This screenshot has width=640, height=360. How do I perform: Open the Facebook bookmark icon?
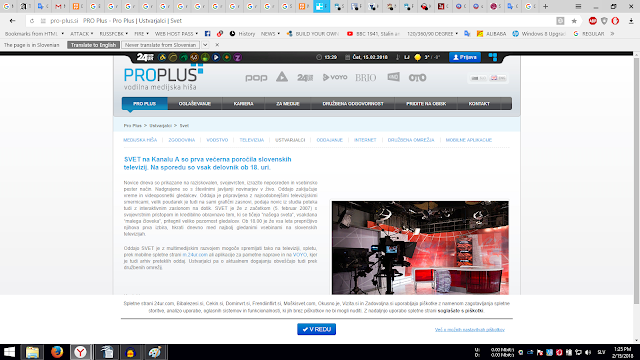click(x=207, y=34)
